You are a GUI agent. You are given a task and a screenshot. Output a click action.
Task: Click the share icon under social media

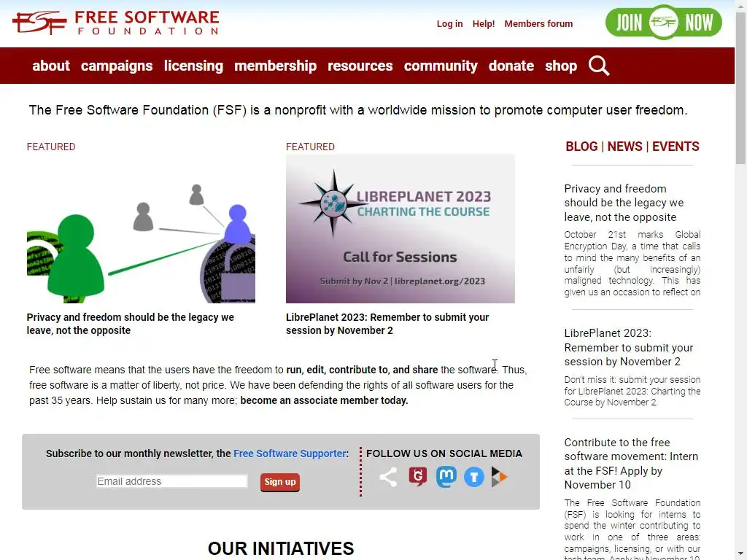[x=388, y=477]
